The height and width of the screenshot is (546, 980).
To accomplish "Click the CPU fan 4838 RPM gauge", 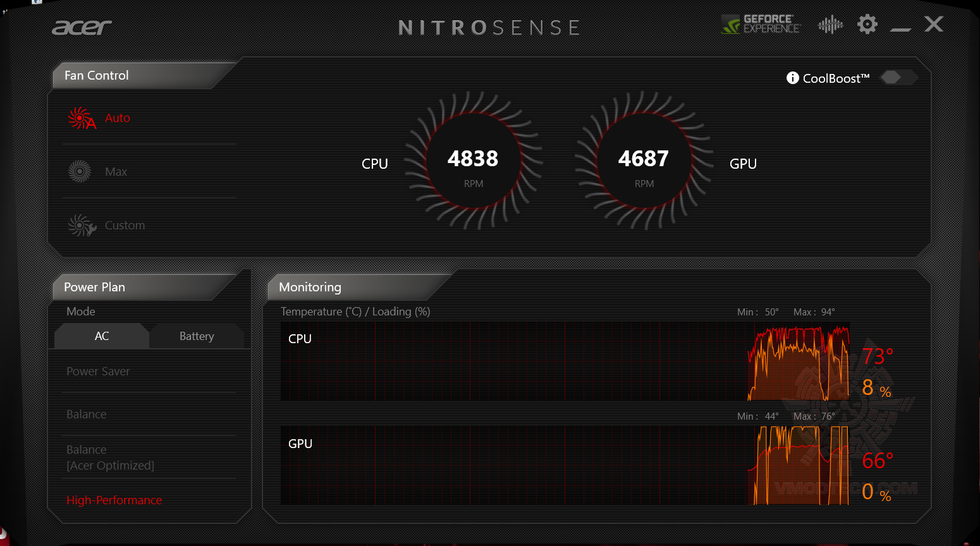I will [473, 161].
